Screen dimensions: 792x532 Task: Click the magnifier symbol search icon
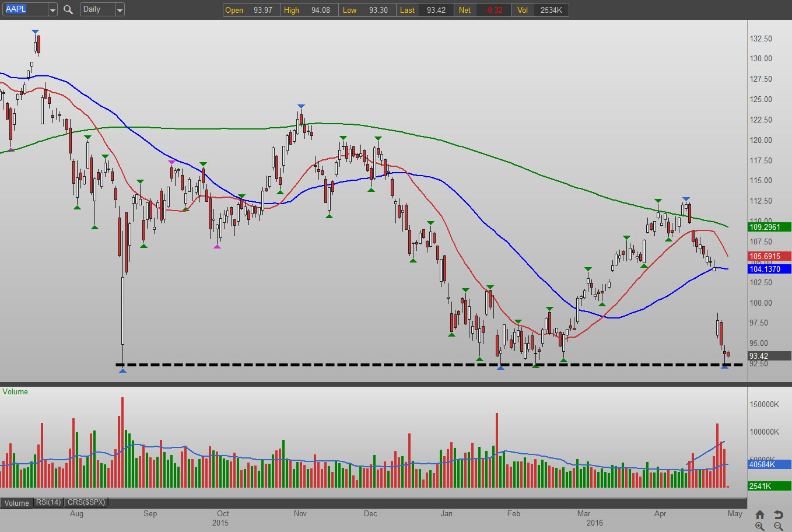pyautogui.click(x=68, y=10)
